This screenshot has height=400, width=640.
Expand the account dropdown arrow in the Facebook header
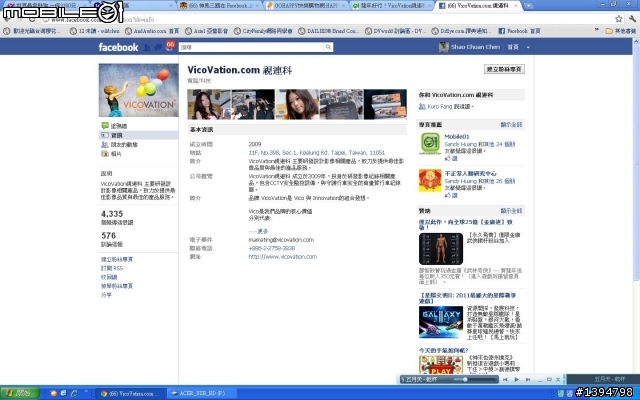pos(528,47)
